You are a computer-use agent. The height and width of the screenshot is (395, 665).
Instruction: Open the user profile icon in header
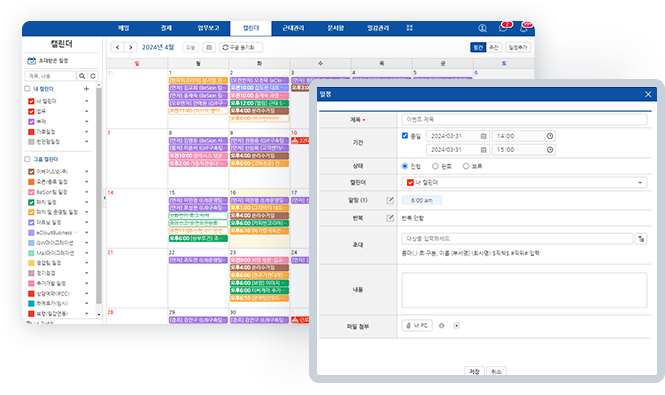tap(482, 28)
